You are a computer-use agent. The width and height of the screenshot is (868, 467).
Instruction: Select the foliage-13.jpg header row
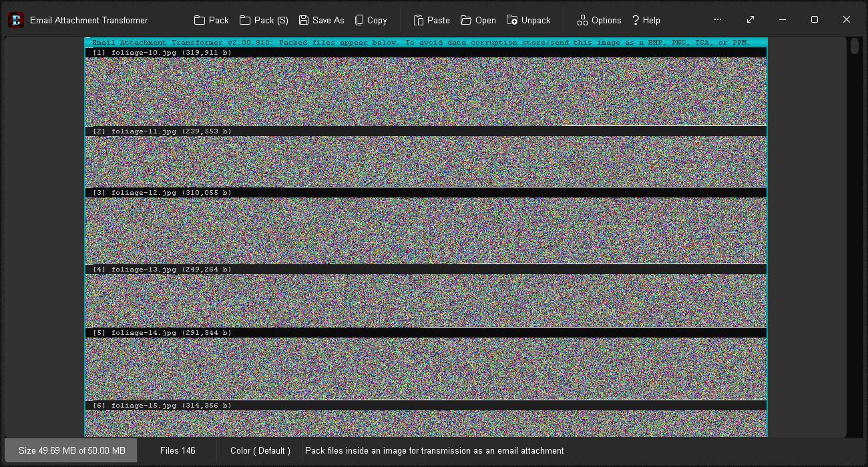tap(425, 270)
